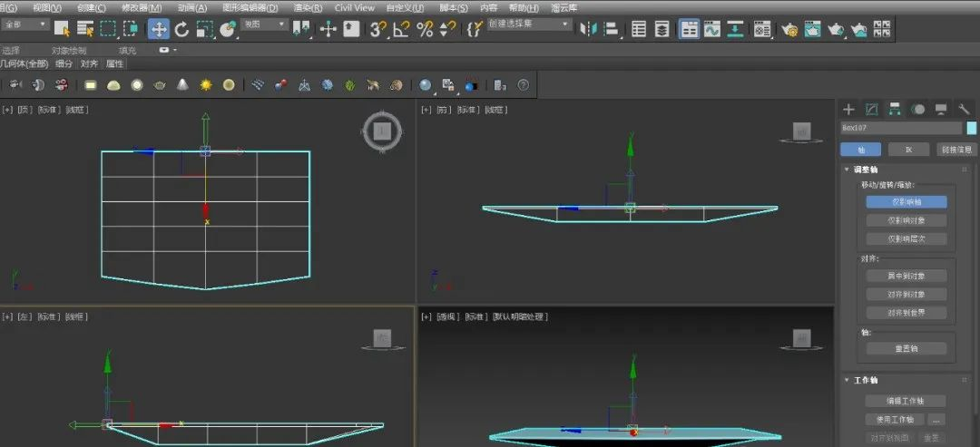Click the 对齐到世界 button
The image size is (980, 447).
[x=906, y=313]
